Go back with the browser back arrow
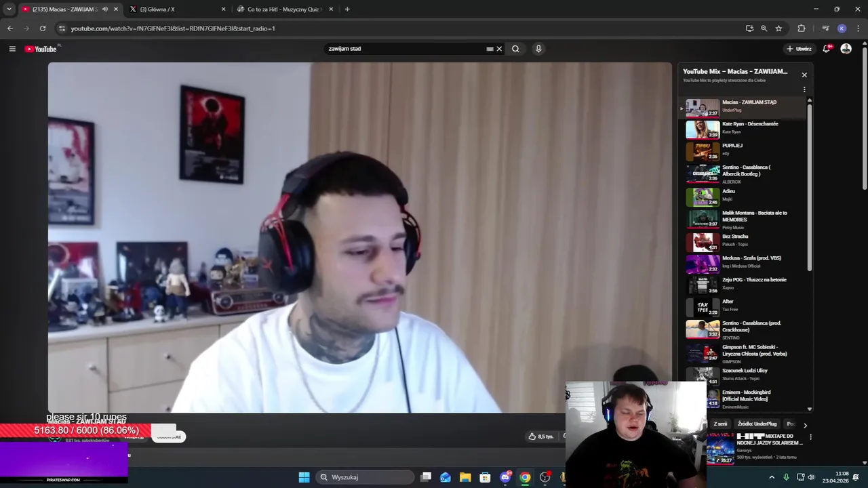 (10, 28)
